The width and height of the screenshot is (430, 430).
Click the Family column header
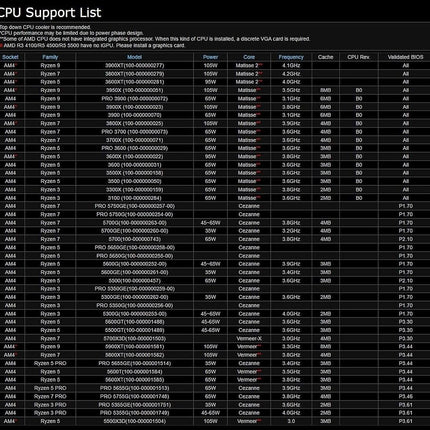[50, 57]
